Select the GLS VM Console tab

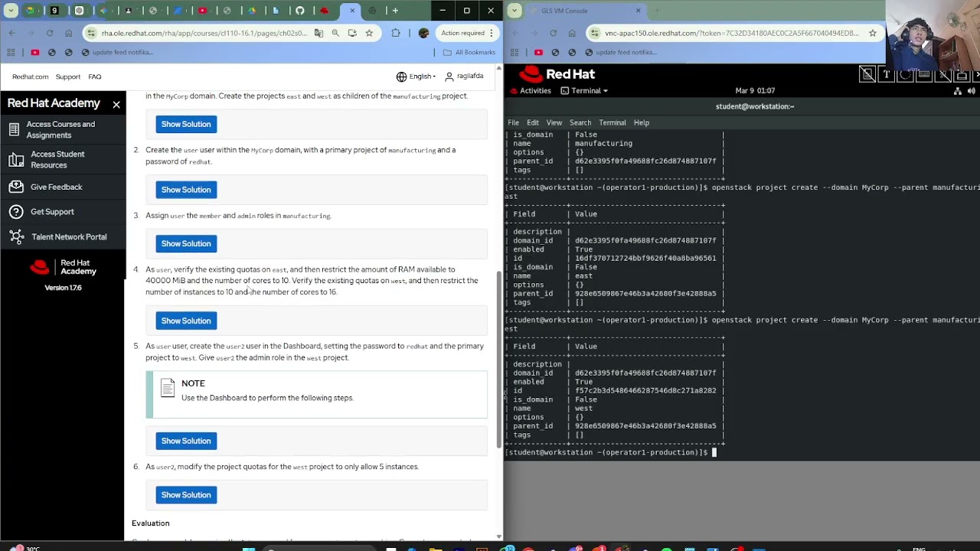586,11
